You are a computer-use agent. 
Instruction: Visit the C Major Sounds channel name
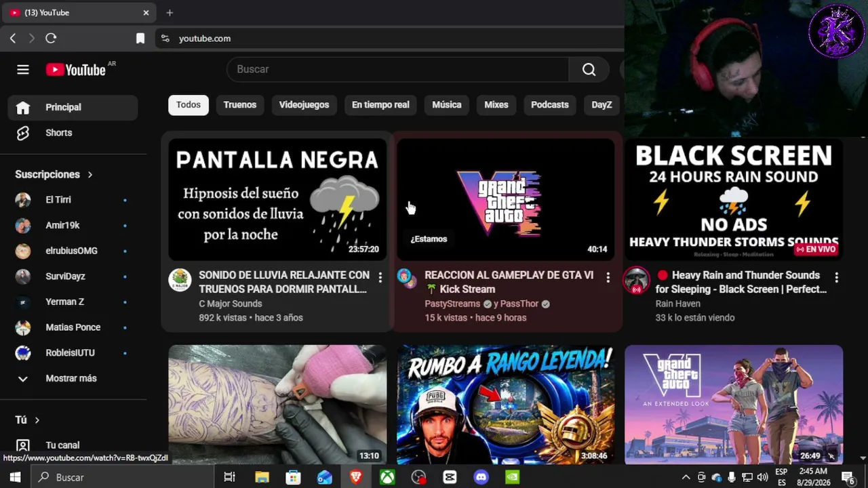(x=230, y=304)
